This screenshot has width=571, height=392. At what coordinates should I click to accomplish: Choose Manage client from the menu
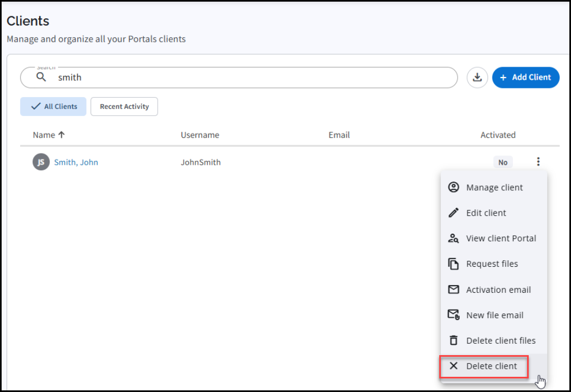[x=494, y=188]
